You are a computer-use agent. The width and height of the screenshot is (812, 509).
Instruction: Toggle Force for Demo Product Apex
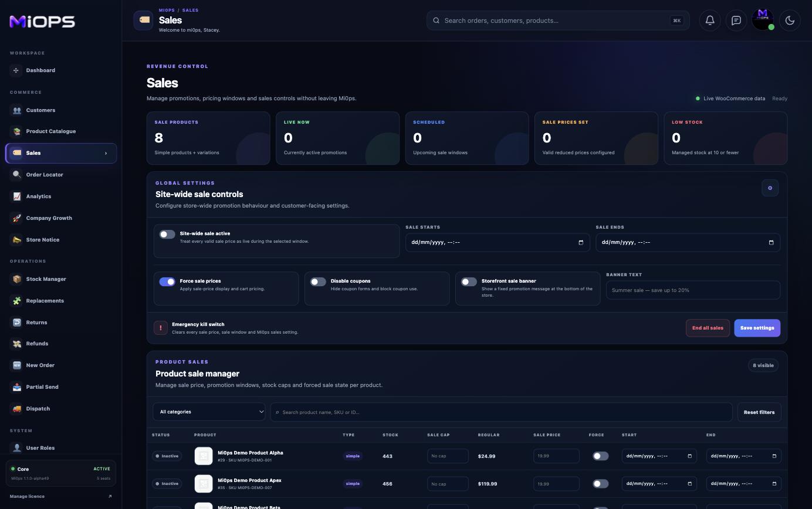pyautogui.click(x=600, y=484)
